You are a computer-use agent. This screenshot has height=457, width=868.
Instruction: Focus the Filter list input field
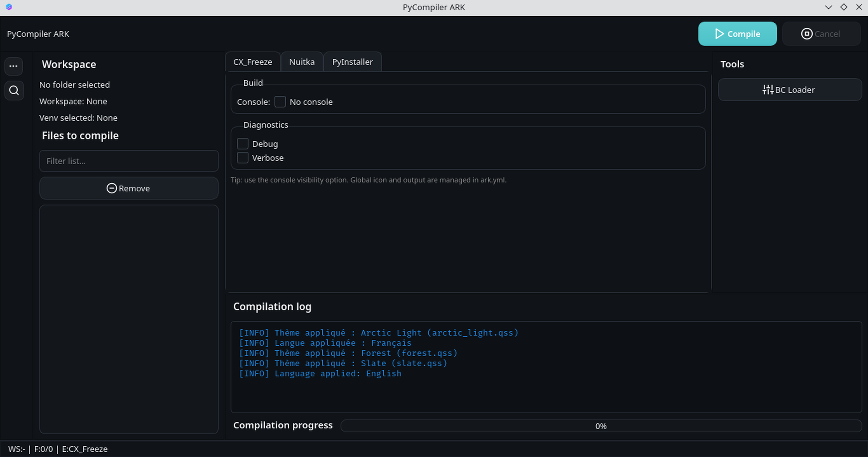pos(129,161)
